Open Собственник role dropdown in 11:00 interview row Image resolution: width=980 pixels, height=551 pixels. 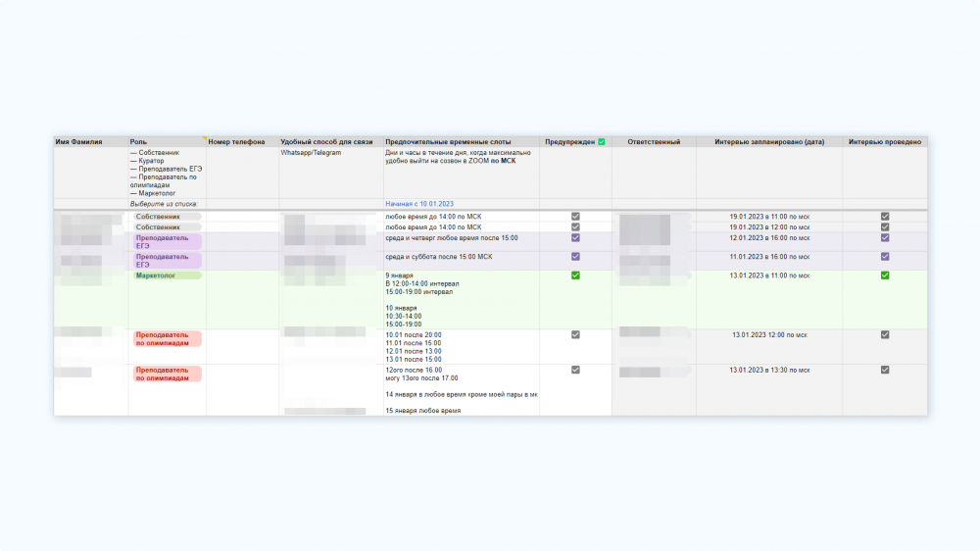point(167,217)
